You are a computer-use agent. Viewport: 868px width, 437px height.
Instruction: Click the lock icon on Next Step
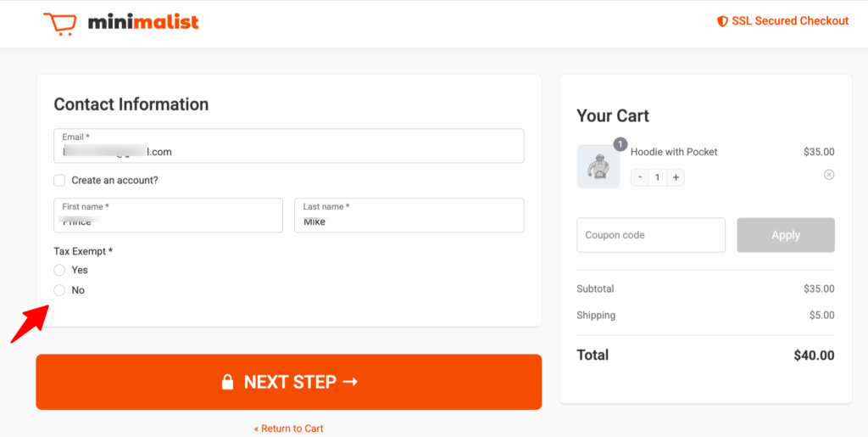(227, 382)
